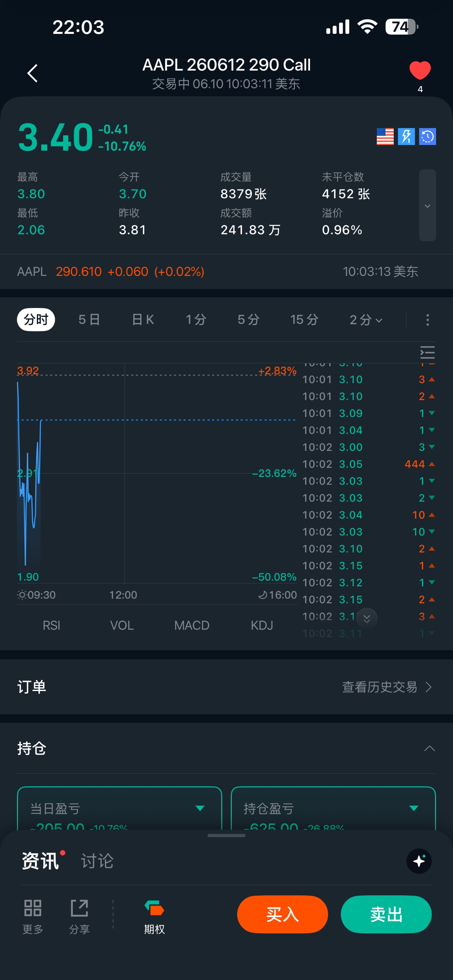Open the 当日盈亏 dropdown
The width and height of the screenshot is (453, 980).
pos(200,808)
